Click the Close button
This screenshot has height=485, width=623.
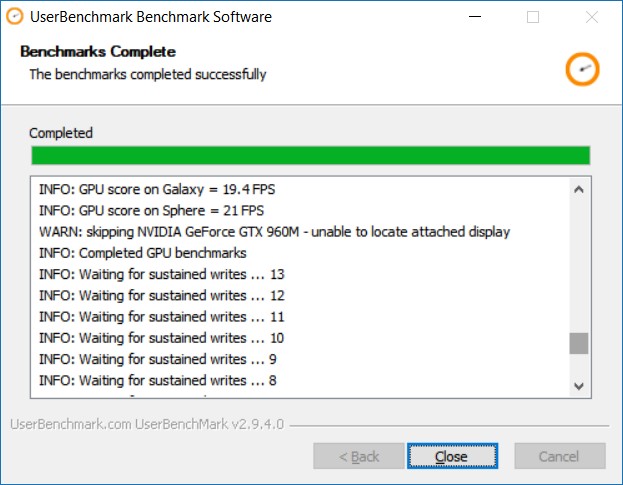point(452,456)
